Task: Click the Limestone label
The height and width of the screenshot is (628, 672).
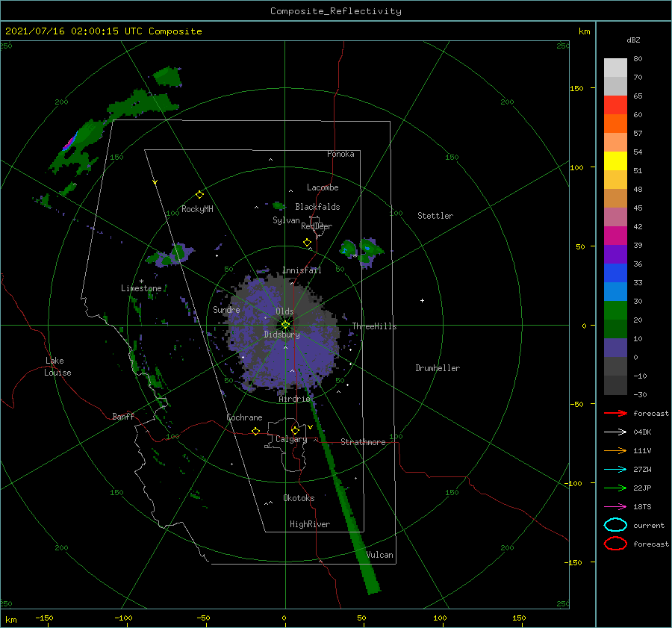Action: click(141, 288)
